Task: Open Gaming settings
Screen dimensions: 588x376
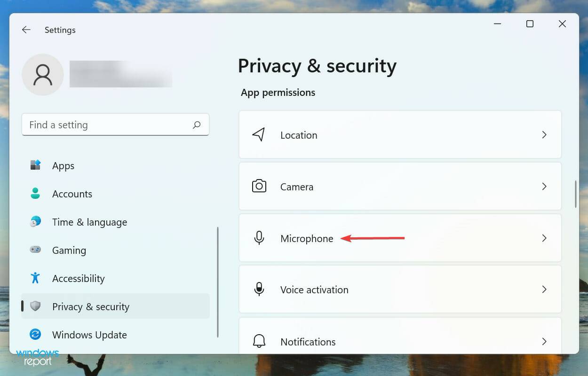Action: tap(69, 251)
